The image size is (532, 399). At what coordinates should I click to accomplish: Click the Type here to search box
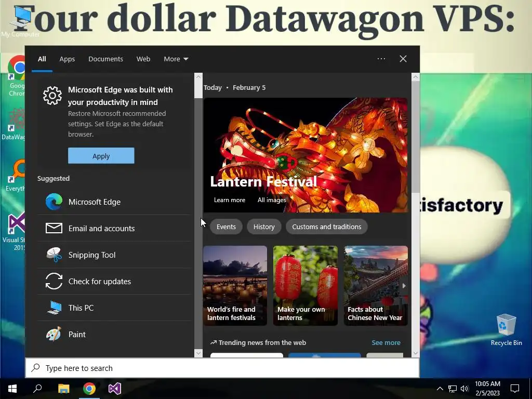[222, 368]
